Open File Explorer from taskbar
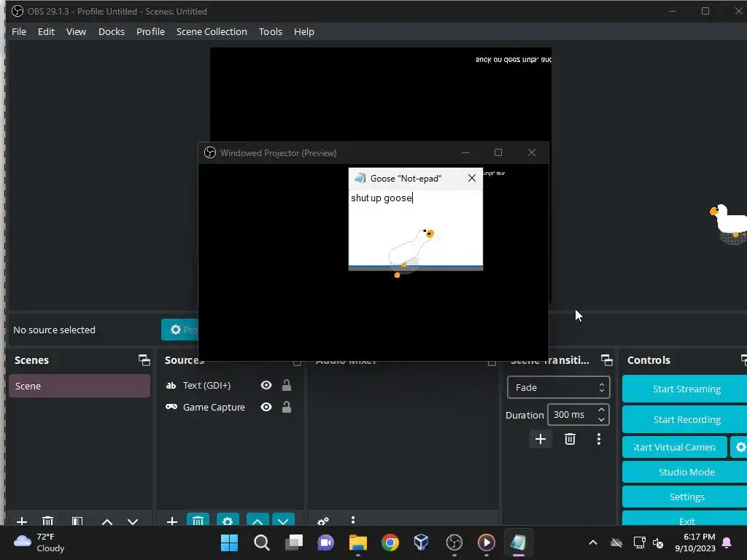The image size is (747, 560). 357,542
